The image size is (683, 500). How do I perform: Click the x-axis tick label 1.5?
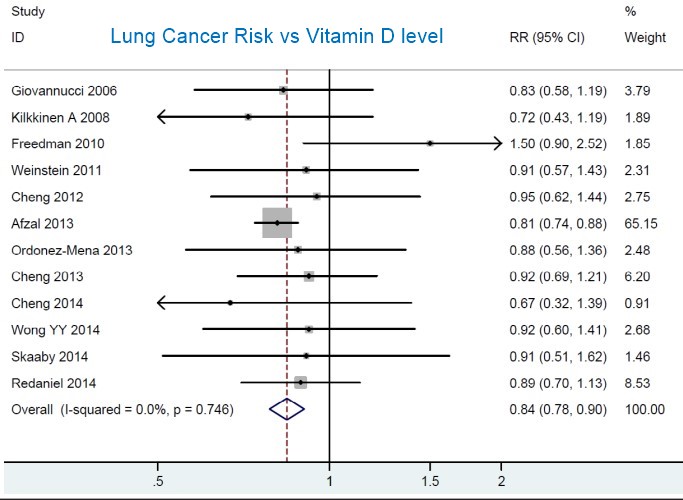tap(430, 481)
